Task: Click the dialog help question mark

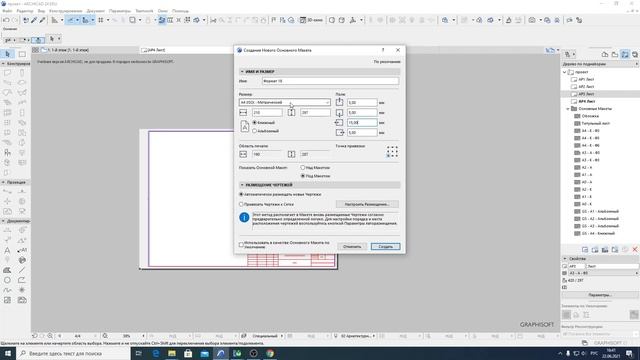Action: [383, 50]
